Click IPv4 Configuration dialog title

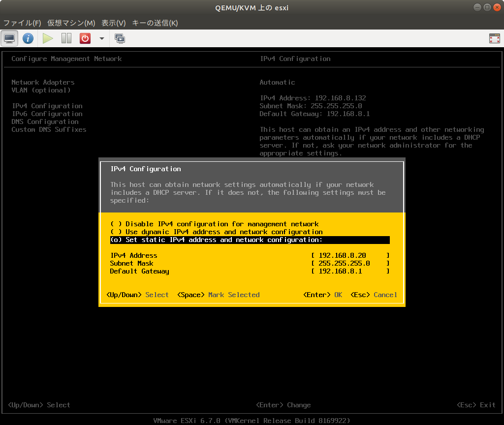click(146, 169)
